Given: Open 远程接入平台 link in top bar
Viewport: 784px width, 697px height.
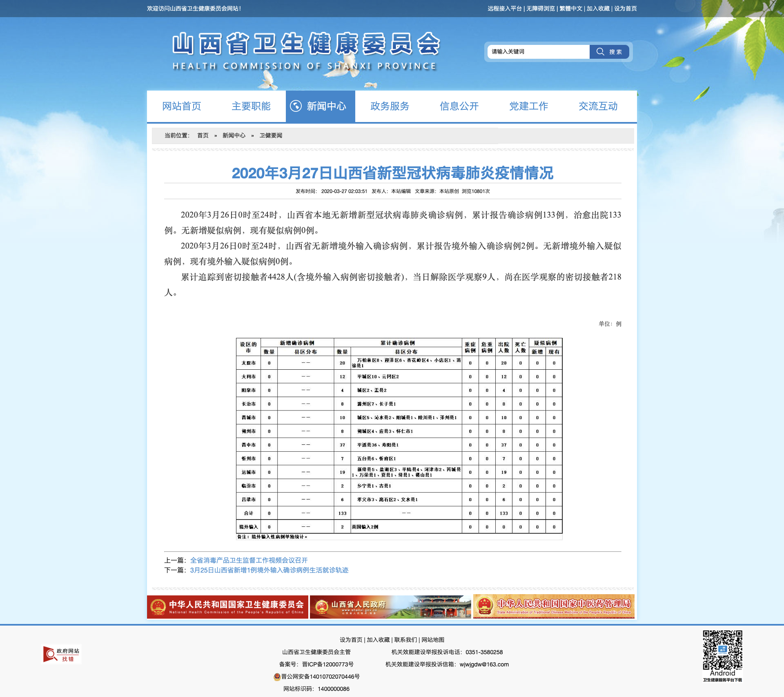Looking at the screenshot, I should [x=505, y=9].
